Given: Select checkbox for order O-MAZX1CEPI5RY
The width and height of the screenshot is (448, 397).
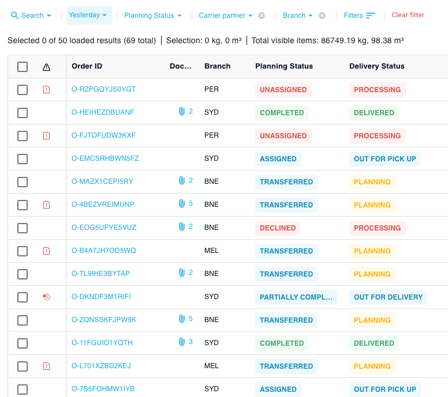Looking at the screenshot, I should pos(22,182).
